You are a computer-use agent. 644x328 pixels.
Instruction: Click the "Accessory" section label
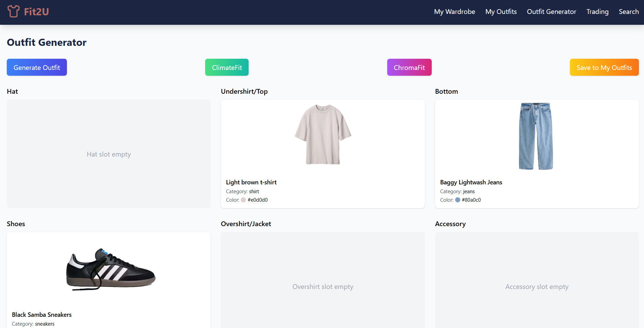point(450,224)
